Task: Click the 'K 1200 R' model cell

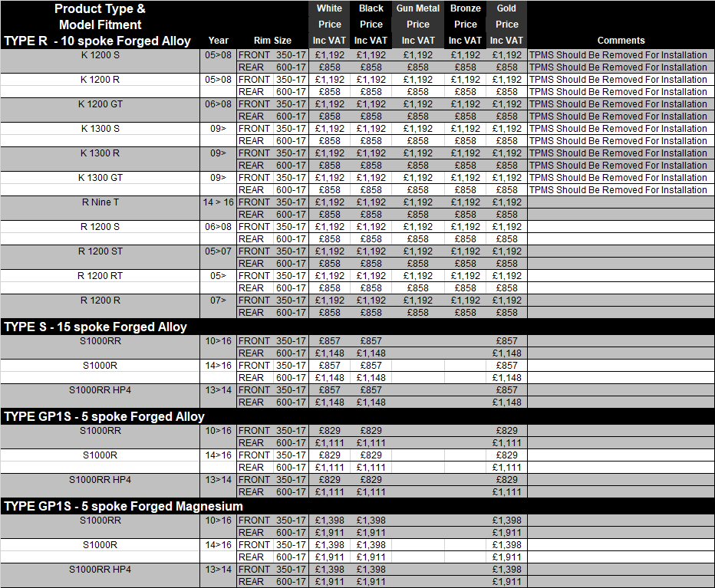Action: coord(100,80)
